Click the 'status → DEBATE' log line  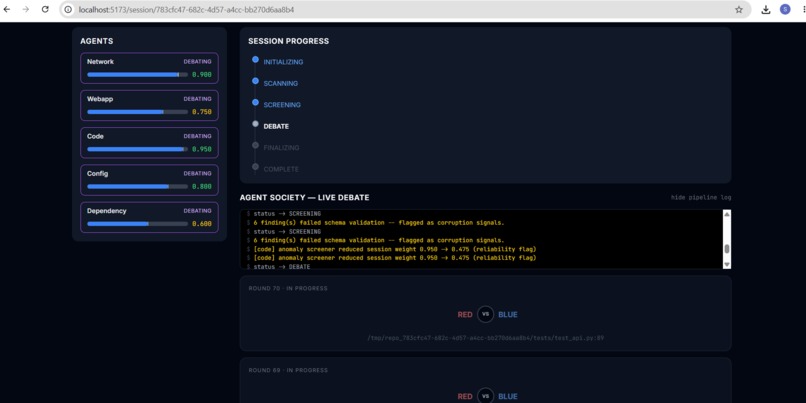(282, 267)
